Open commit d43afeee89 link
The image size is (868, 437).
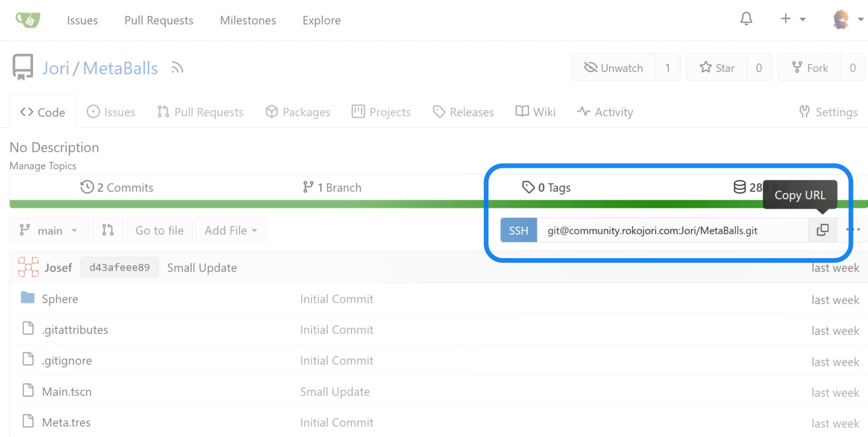coord(120,267)
